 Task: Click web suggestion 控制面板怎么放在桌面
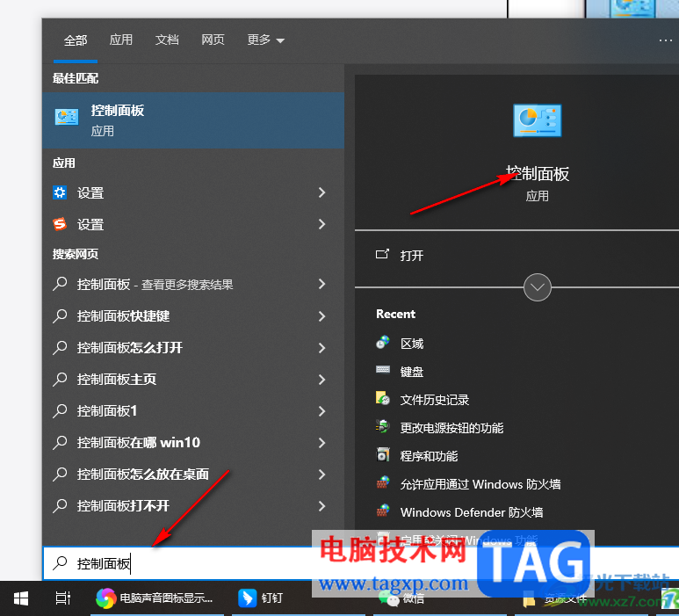143,474
